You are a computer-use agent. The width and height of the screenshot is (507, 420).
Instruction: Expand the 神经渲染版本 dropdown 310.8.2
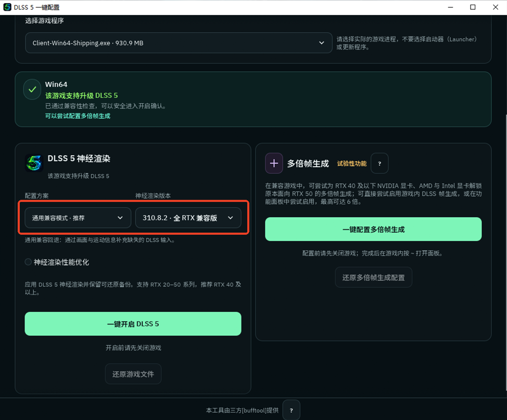click(188, 218)
